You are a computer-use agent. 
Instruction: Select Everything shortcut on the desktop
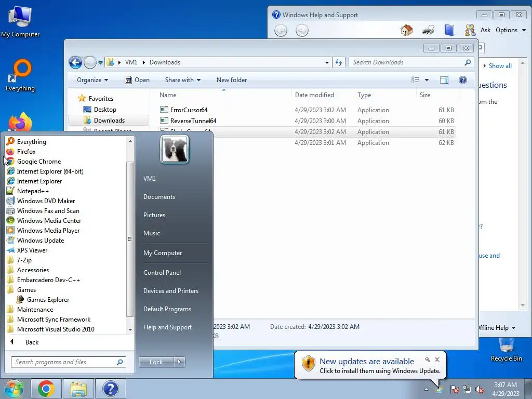click(x=20, y=75)
